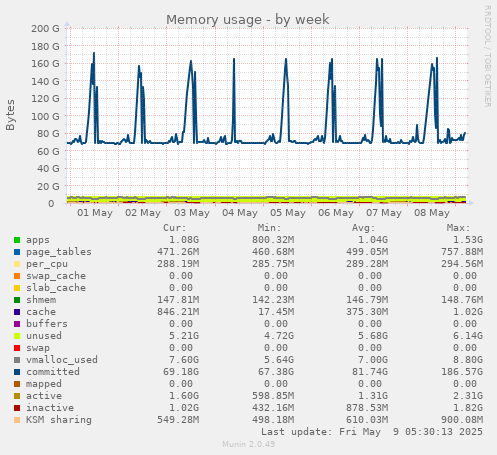The image size is (497, 455).
Task: Click the apps max value '1.53G'
Action: 468,240
